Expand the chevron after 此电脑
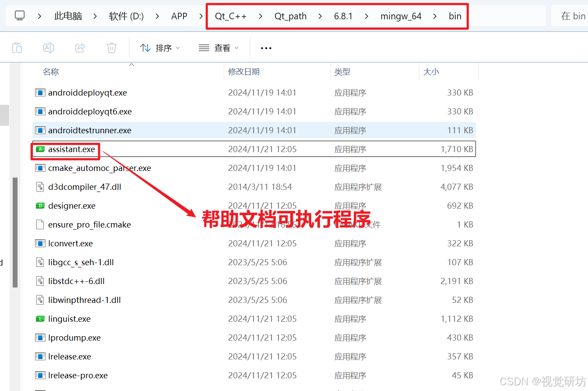This screenshot has height=391, width=588. tap(95, 16)
